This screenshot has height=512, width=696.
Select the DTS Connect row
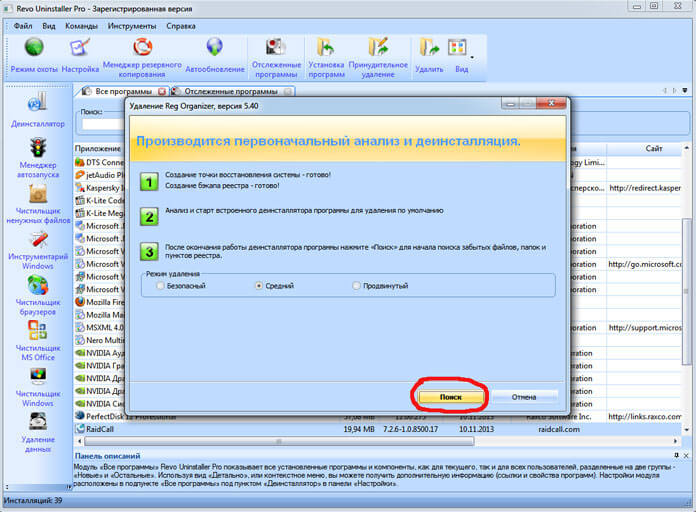99,162
